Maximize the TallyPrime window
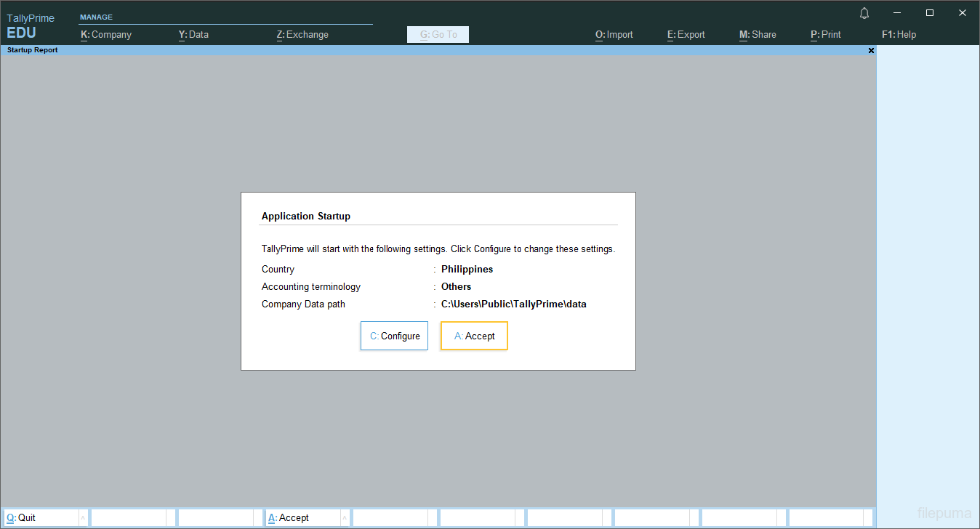Viewport: 980px width, 529px height. 930,13
